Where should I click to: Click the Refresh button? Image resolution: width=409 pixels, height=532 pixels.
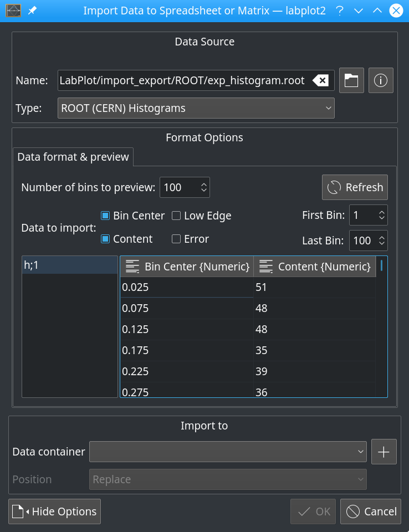[x=355, y=187]
